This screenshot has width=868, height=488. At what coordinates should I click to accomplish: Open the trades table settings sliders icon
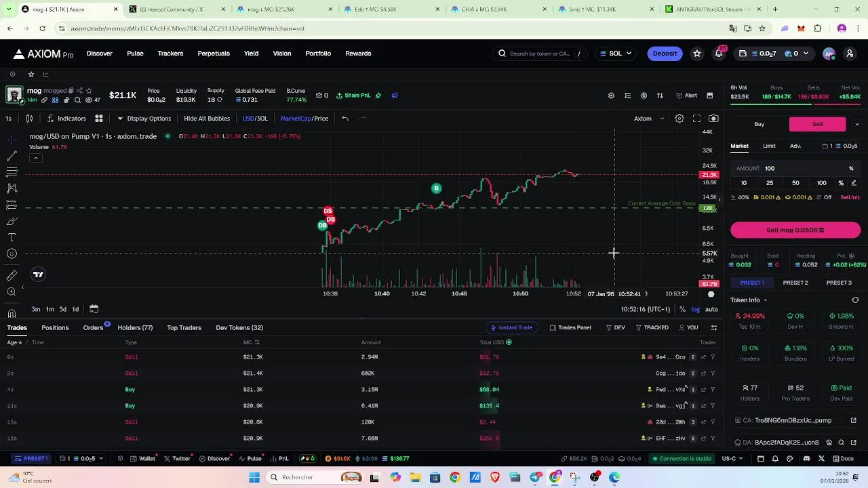713,328
